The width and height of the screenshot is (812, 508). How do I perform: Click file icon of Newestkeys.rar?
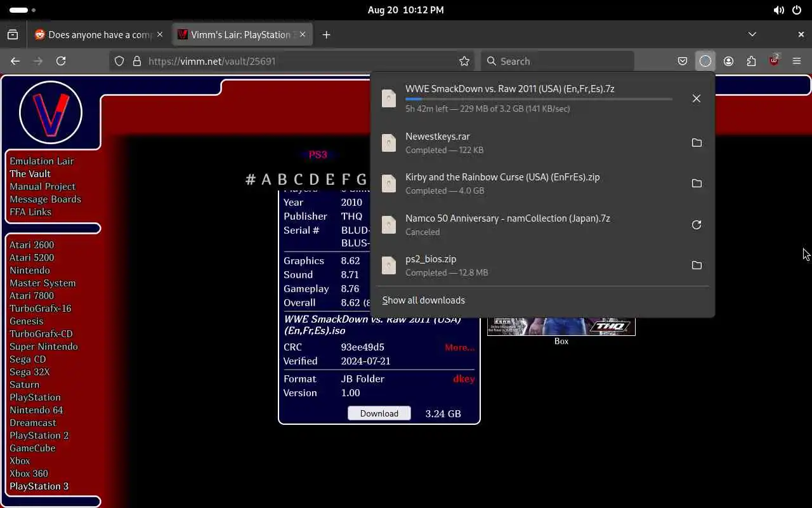(x=389, y=143)
